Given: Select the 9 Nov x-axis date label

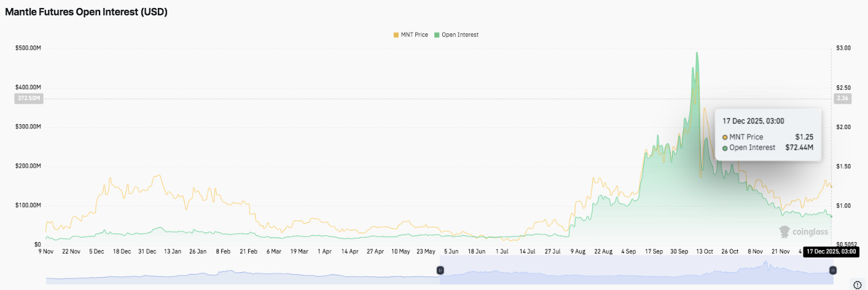Looking at the screenshot, I should 46,251.
